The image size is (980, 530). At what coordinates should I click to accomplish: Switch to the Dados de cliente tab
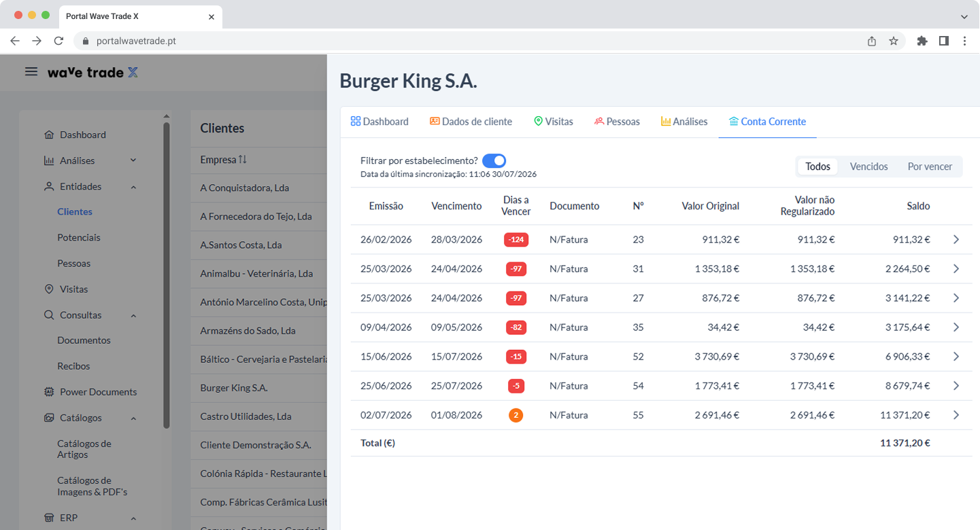tap(471, 122)
